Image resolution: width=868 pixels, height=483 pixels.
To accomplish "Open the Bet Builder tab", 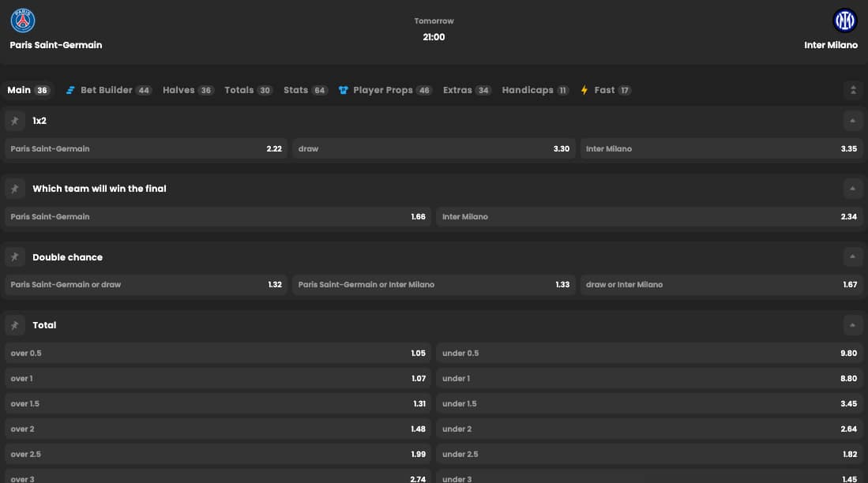I will point(108,90).
